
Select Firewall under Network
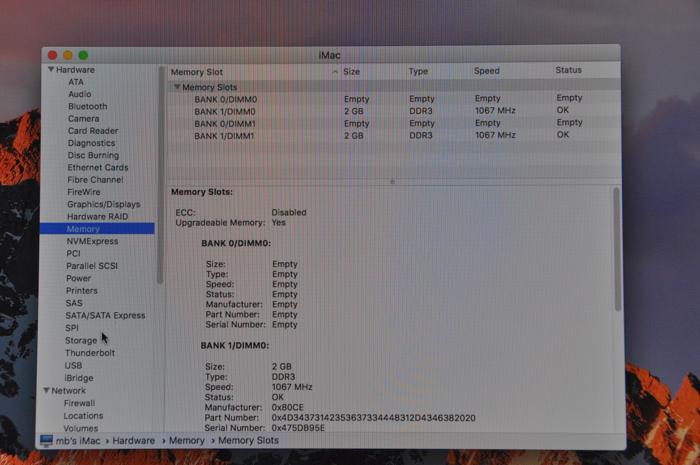79,403
